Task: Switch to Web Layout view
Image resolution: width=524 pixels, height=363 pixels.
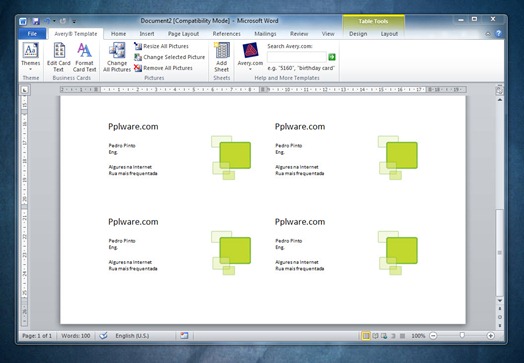Action: pyautogui.click(x=384, y=336)
